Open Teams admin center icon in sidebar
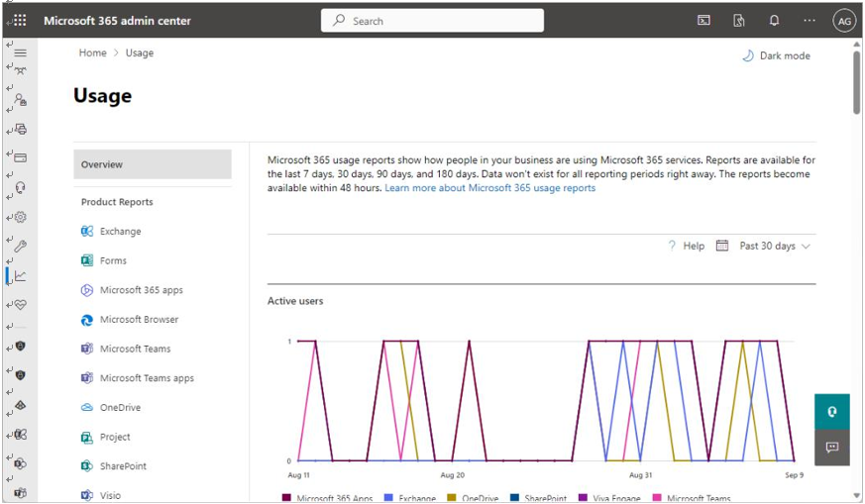 (x=21, y=492)
